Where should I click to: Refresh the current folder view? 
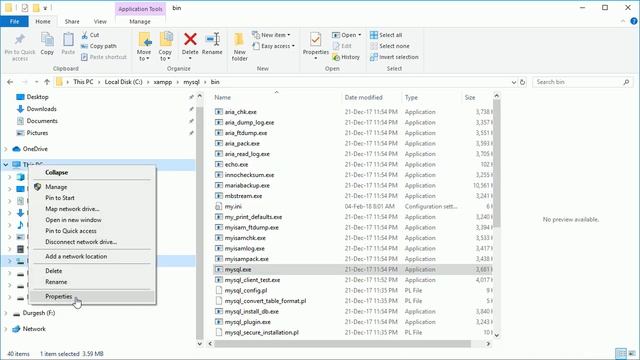click(x=522, y=82)
